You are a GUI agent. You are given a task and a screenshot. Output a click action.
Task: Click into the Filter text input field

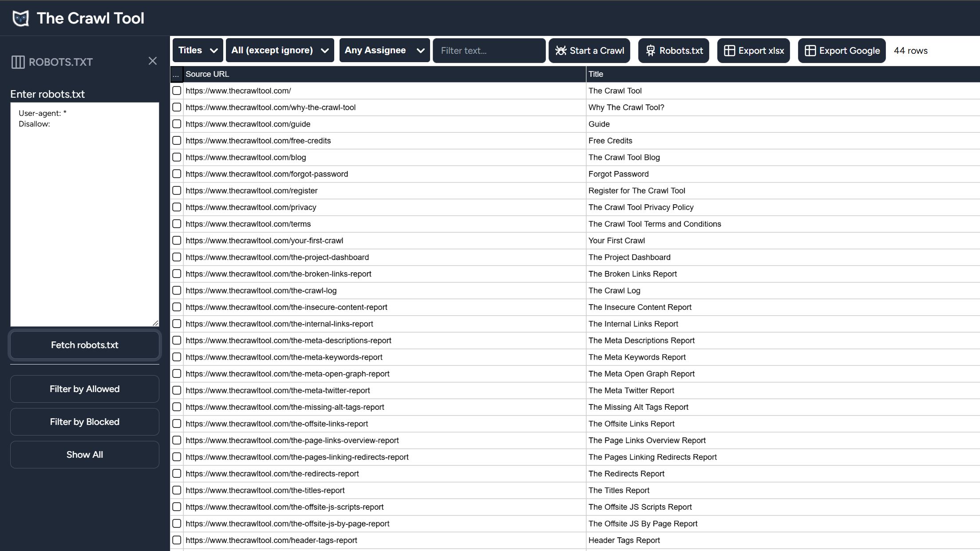(x=489, y=51)
